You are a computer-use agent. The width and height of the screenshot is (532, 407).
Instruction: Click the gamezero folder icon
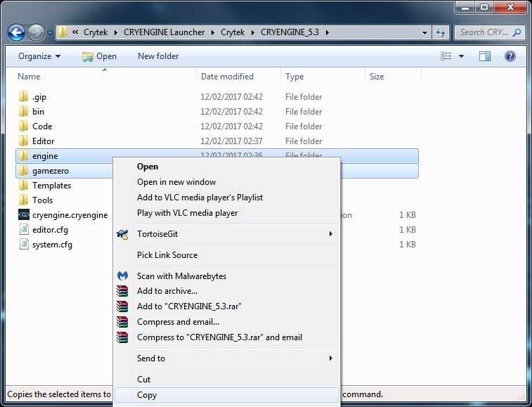[x=23, y=170]
